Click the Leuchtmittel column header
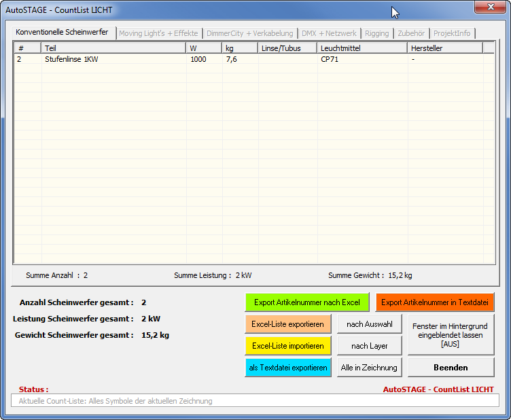 (x=362, y=48)
